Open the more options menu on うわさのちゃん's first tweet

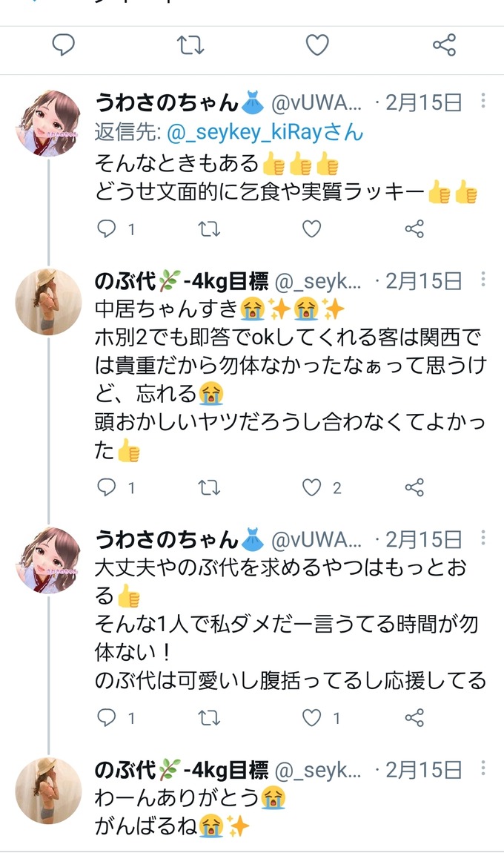pos(483,99)
